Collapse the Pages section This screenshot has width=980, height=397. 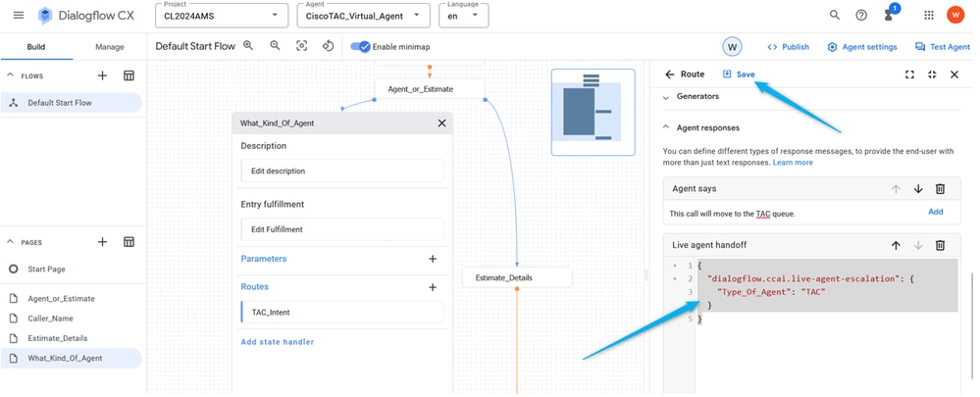coord(10,242)
